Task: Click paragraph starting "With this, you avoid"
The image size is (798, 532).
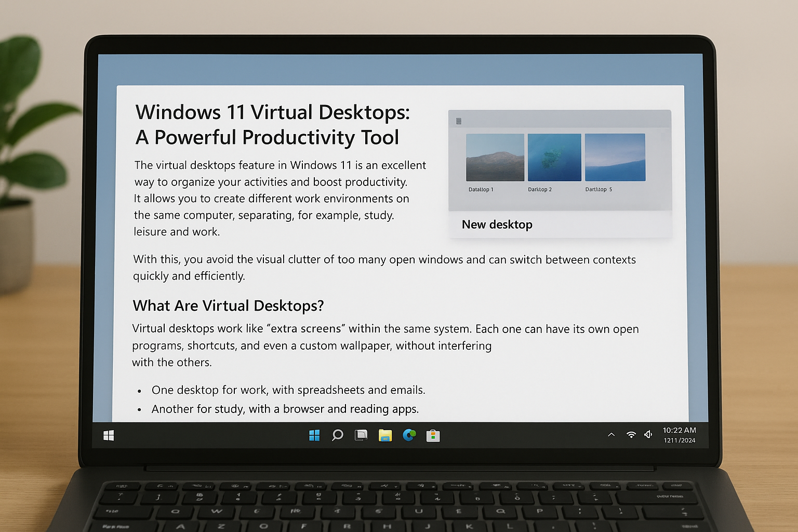Action: coord(384,268)
